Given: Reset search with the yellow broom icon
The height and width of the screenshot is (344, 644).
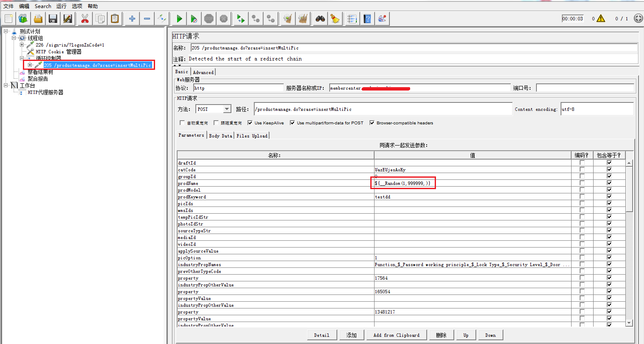Looking at the screenshot, I should coord(335,19).
